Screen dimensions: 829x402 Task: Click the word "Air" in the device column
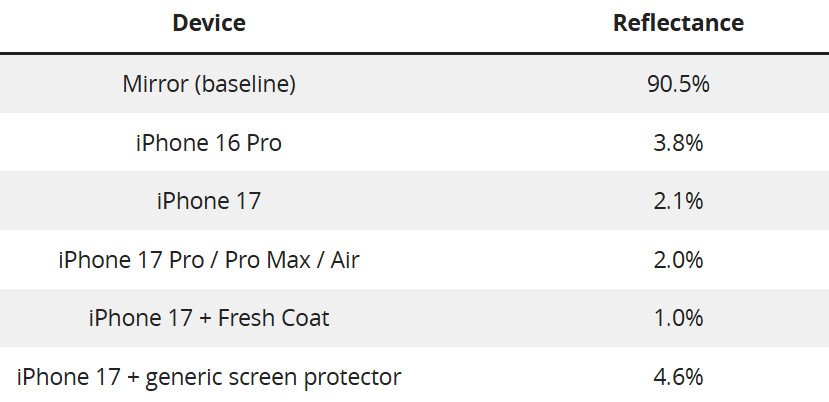pyautogui.click(x=341, y=260)
